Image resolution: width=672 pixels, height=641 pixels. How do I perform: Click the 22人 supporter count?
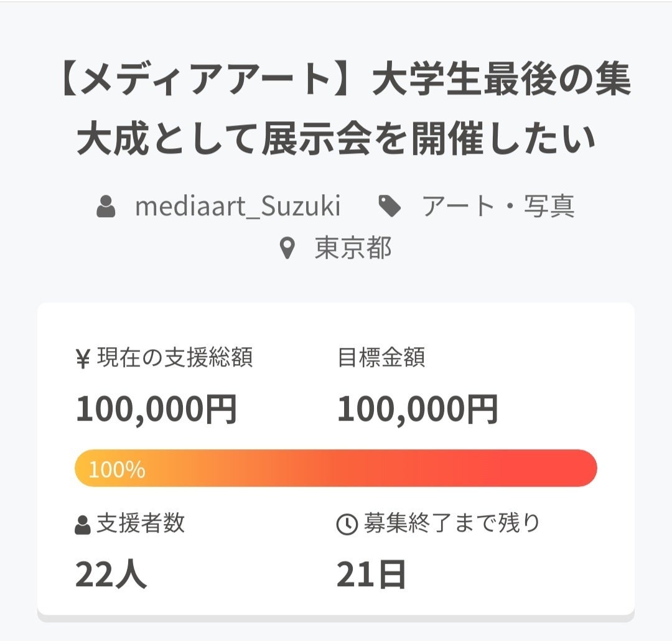point(111,574)
